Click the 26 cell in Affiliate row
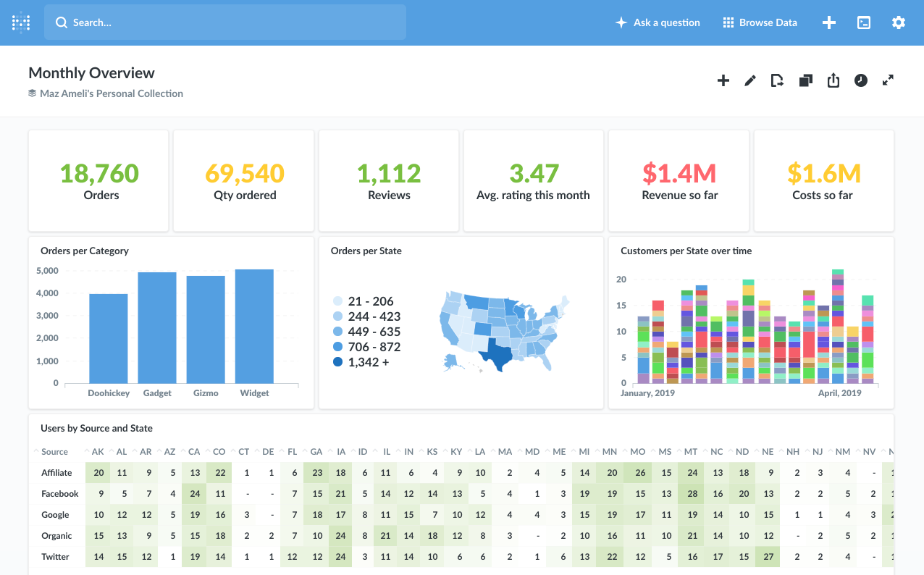The width and height of the screenshot is (924, 575). [x=639, y=473]
